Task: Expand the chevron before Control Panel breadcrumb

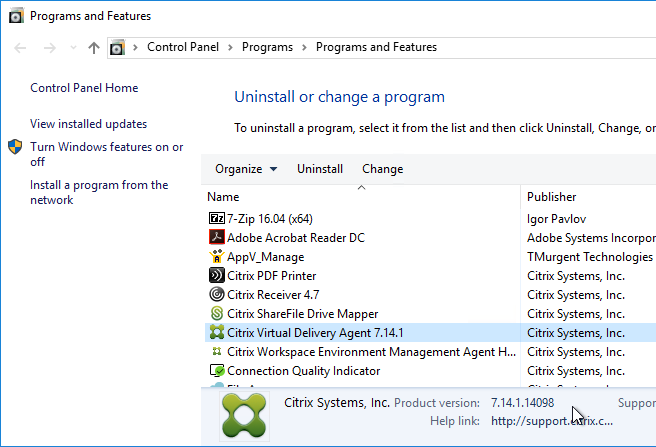Action: pos(135,47)
